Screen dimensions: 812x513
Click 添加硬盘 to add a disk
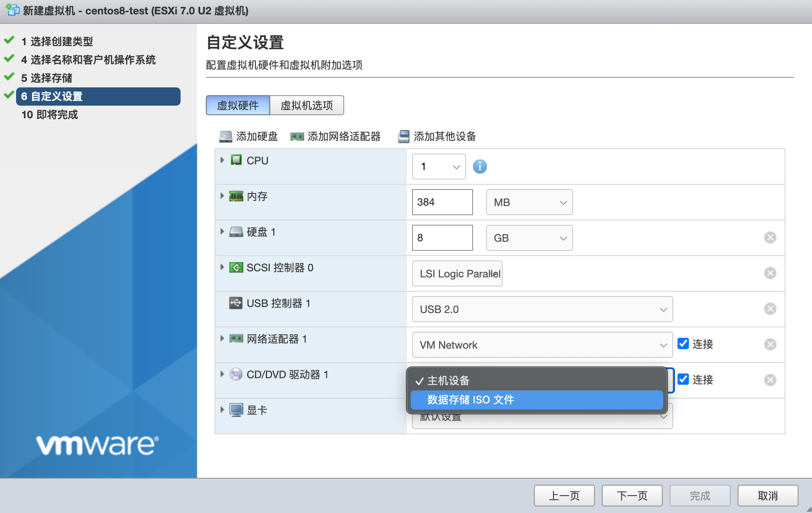[x=257, y=137]
